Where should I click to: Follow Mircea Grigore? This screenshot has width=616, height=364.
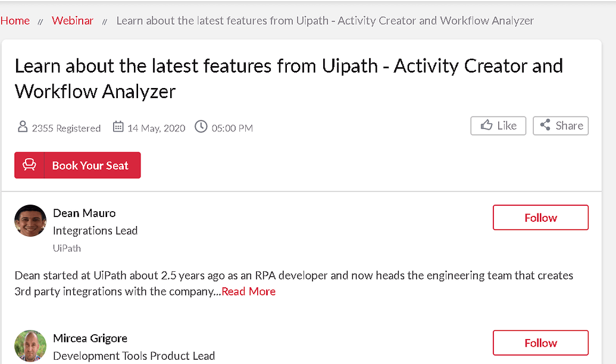(540, 343)
